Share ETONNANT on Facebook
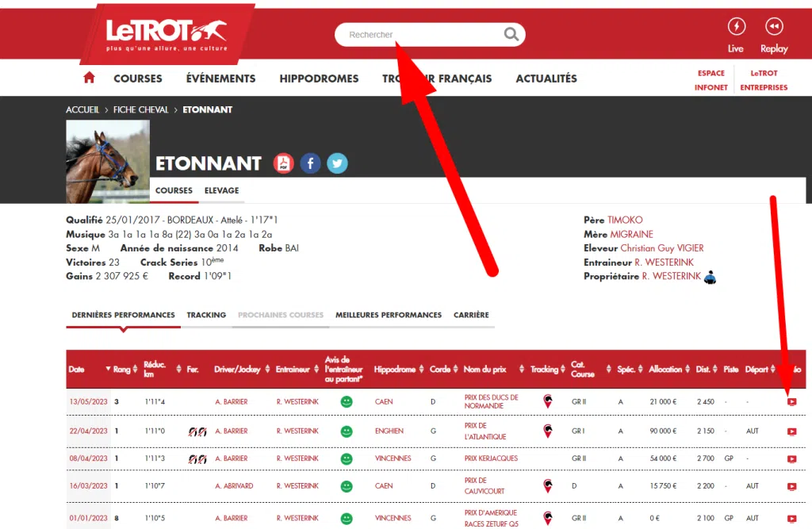The image size is (812, 529). 310,163
